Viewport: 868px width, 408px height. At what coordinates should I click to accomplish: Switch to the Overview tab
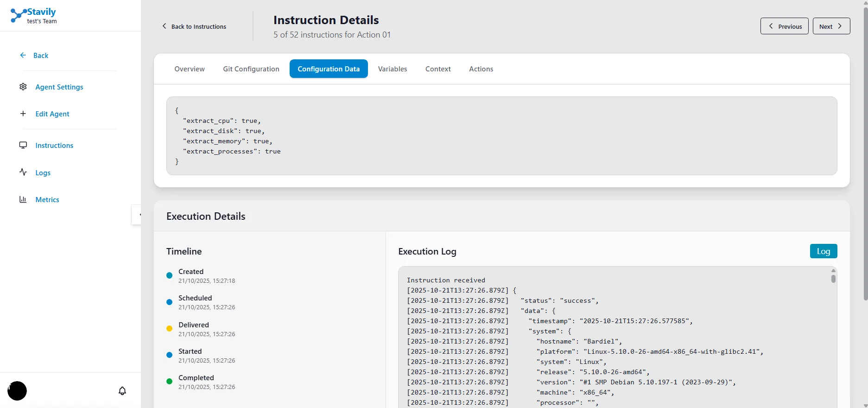click(x=190, y=69)
